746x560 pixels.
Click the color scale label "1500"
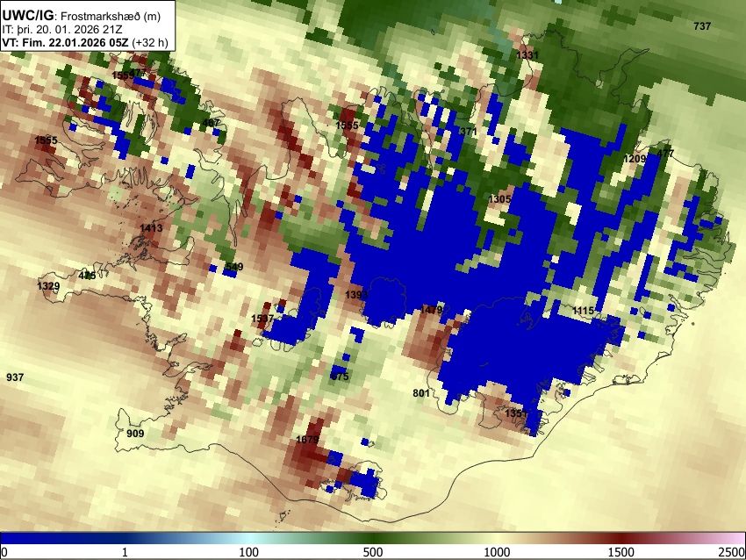point(620,552)
